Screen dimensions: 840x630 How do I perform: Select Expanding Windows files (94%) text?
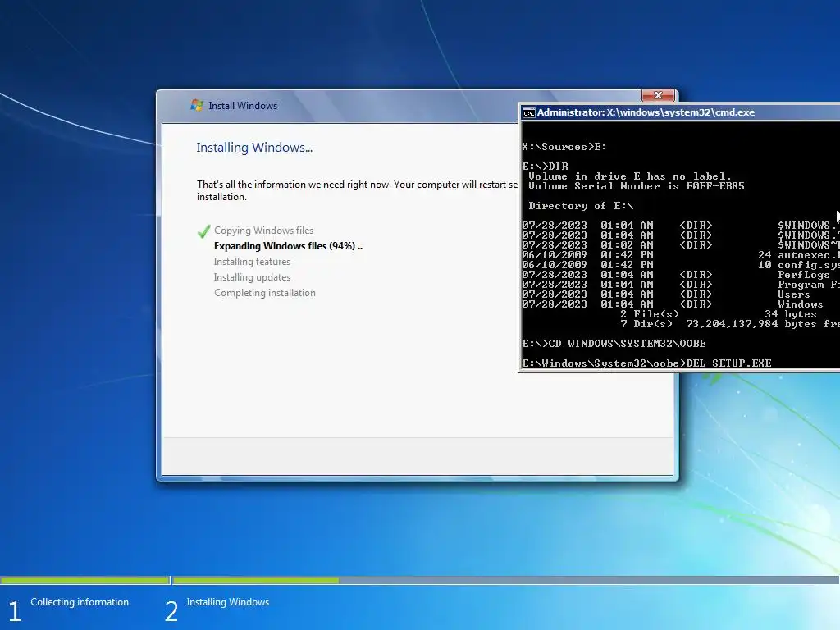coord(288,246)
